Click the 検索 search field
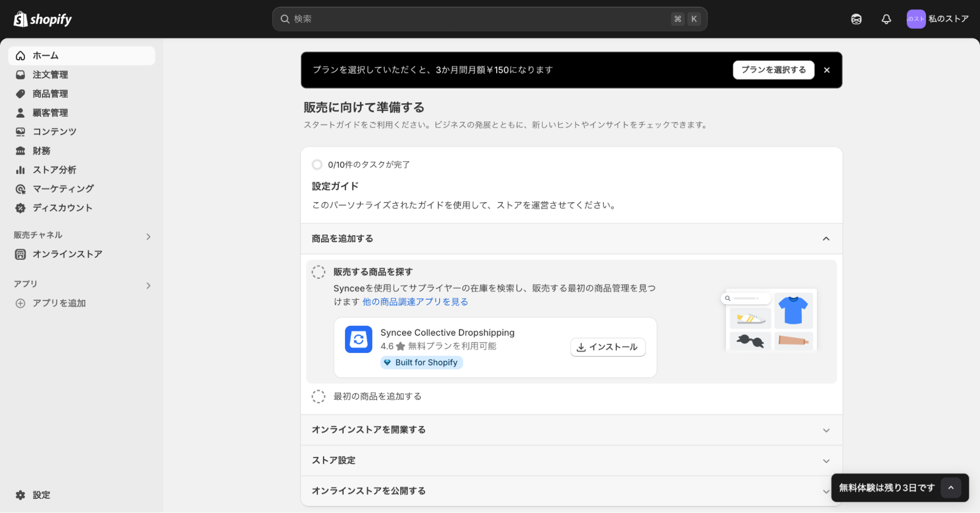This screenshot has width=980, height=513. click(x=489, y=19)
